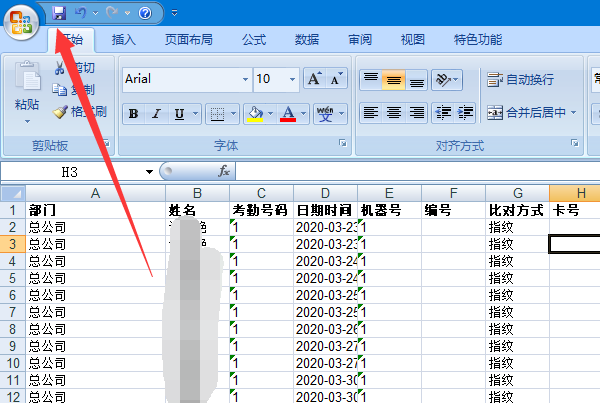Image resolution: width=600 pixels, height=403 pixels.
Task: Apply red font color
Action: (288, 114)
